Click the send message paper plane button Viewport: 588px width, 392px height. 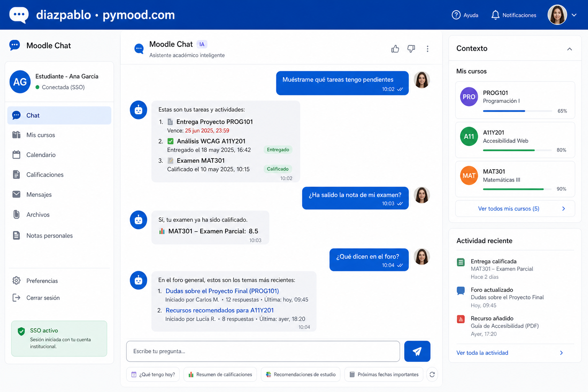click(417, 351)
